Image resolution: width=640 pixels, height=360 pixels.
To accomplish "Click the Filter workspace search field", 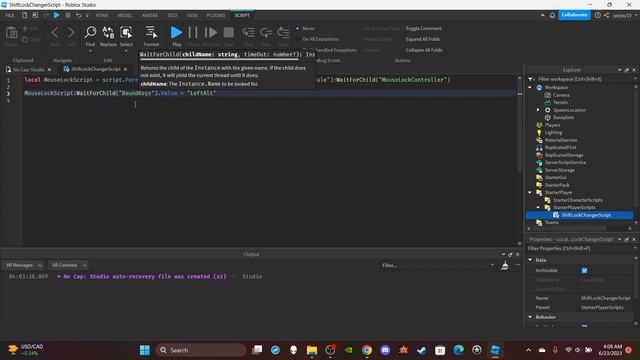I will (x=584, y=79).
